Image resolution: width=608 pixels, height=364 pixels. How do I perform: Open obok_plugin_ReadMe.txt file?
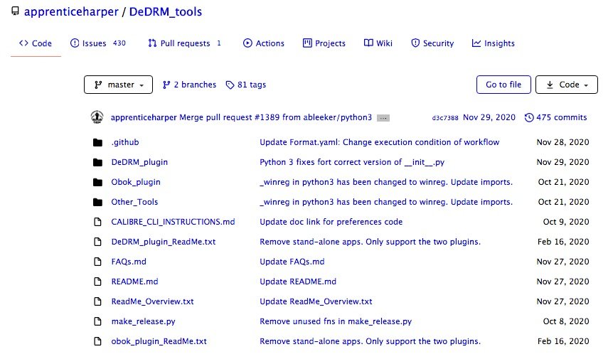(159, 341)
